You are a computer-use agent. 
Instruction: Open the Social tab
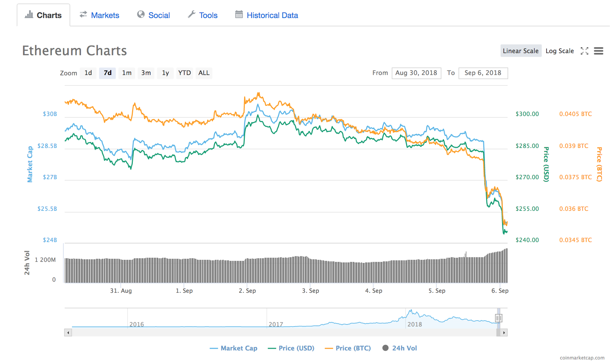coord(153,15)
